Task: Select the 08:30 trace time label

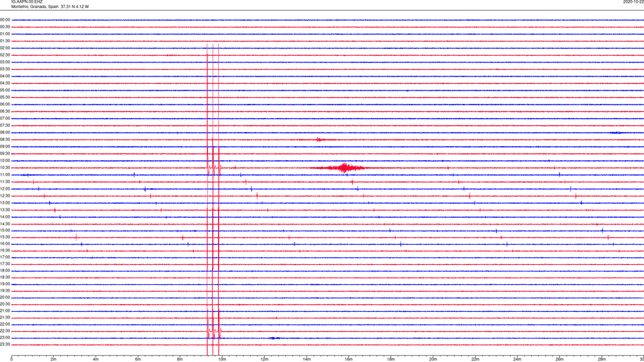Action: 5,139
